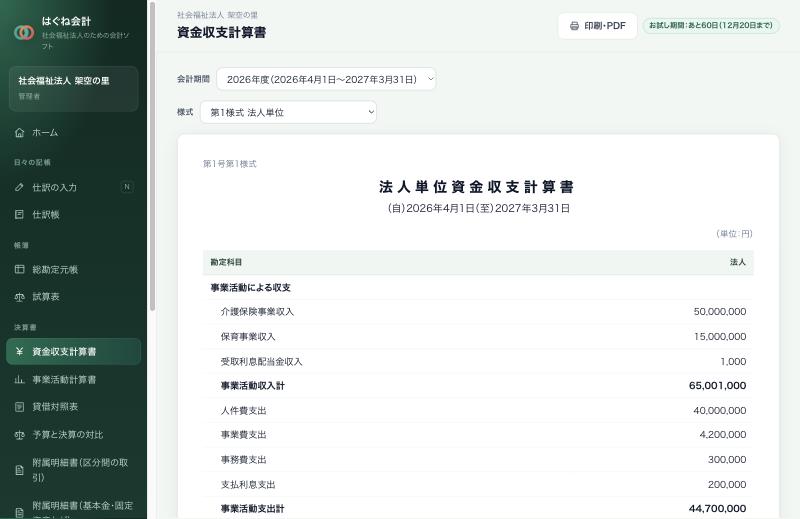This screenshot has width=800, height=519.
Task: Click the 印刷・PDF button
Action: coord(597,26)
